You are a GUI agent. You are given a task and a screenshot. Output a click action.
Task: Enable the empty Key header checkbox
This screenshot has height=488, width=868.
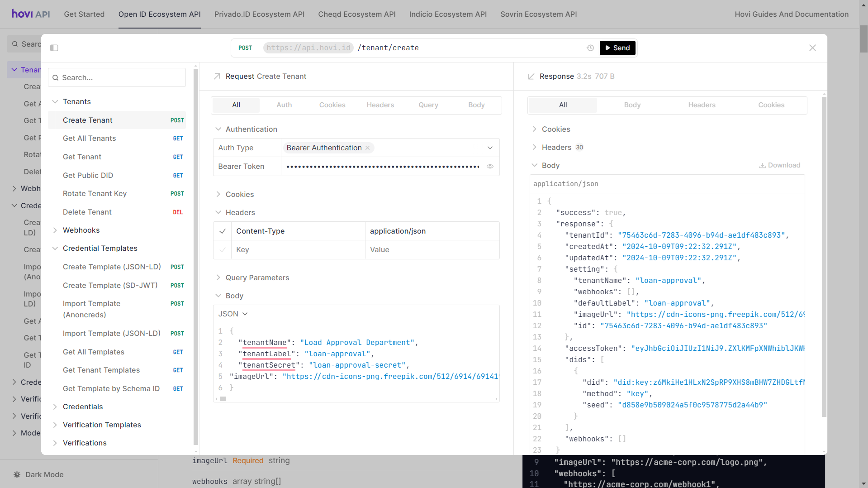(223, 250)
